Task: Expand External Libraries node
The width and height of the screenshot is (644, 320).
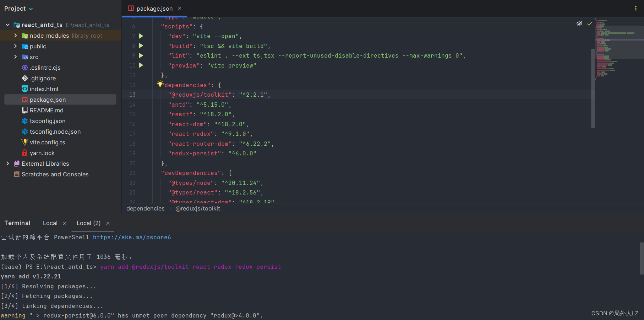Action: pos(7,164)
